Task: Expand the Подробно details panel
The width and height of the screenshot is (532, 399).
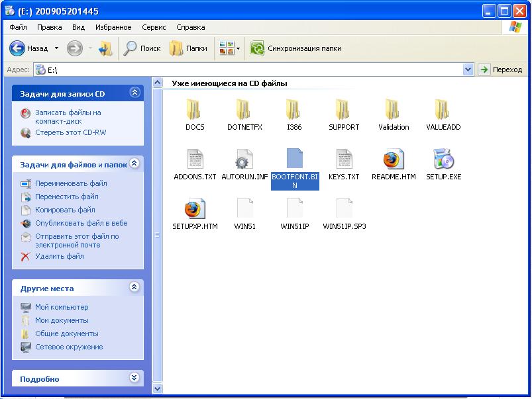Action: click(x=134, y=378)
